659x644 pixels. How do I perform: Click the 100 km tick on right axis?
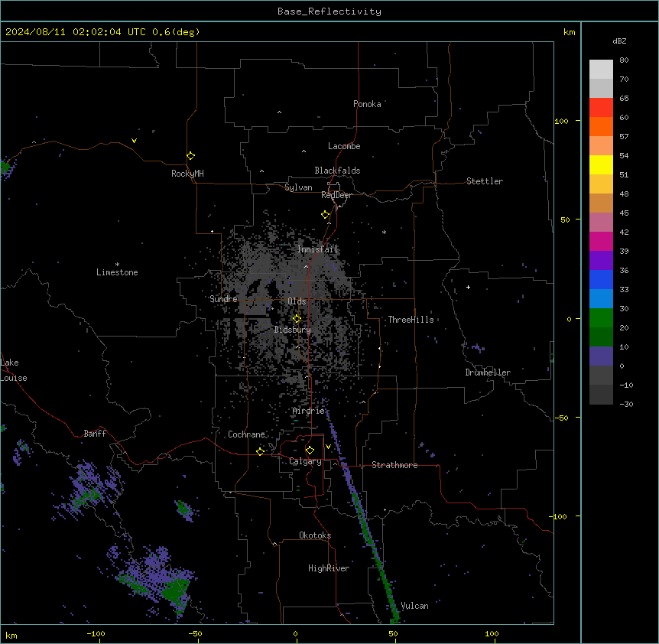pyautogui.click(x=561, y=121)
